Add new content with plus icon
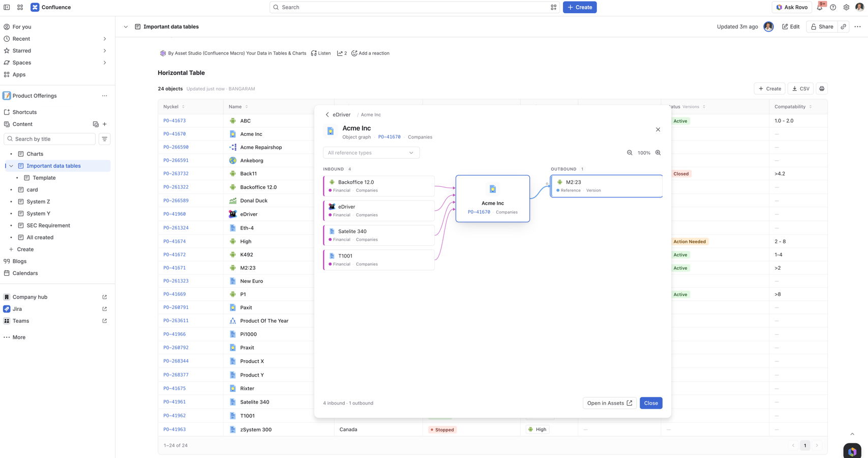 pos(105,124)
